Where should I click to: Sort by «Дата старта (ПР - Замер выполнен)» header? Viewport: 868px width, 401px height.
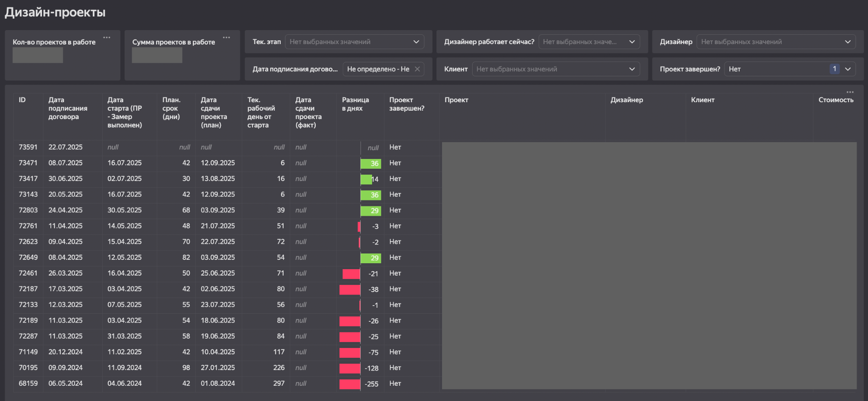(125, 113)
